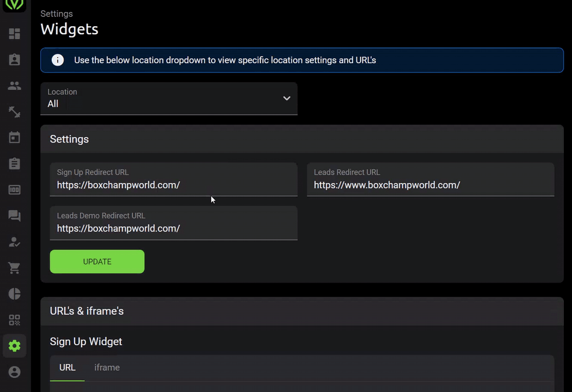Open the clipboard icon in sidebar
The width and height of the screenshot is (572, 392).
coord(14,163)
